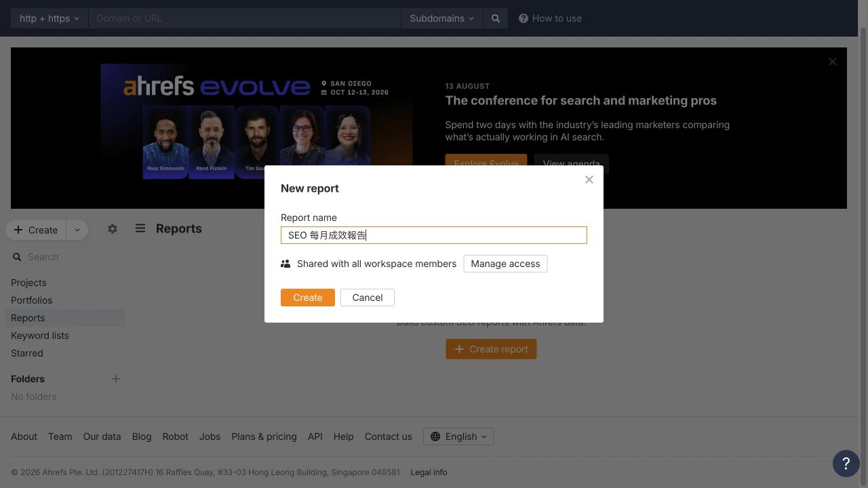
Task: Click the sidebar Search field
Action: coord(66,257)
